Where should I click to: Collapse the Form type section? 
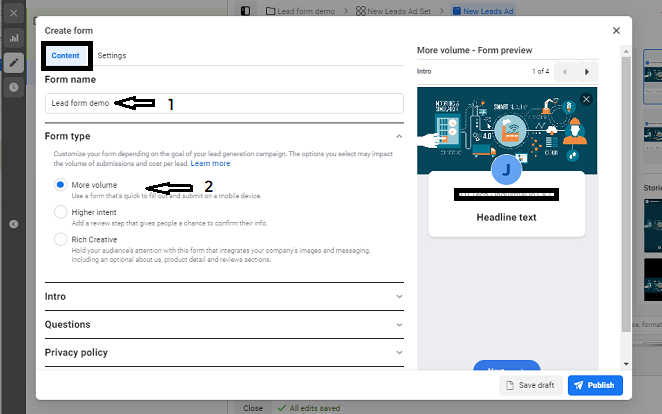click(x=399, y=136)
